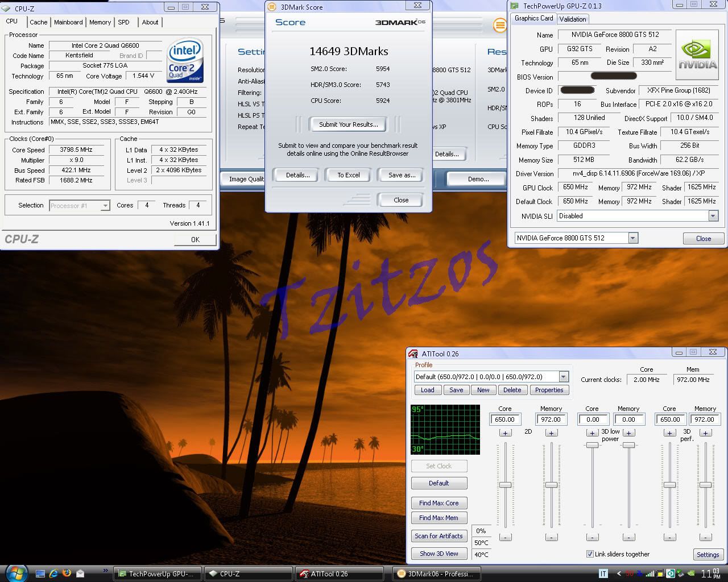Open the ATITool Profile dropdown
Viewport: 728px width, 582px height.
coord(563,377)
